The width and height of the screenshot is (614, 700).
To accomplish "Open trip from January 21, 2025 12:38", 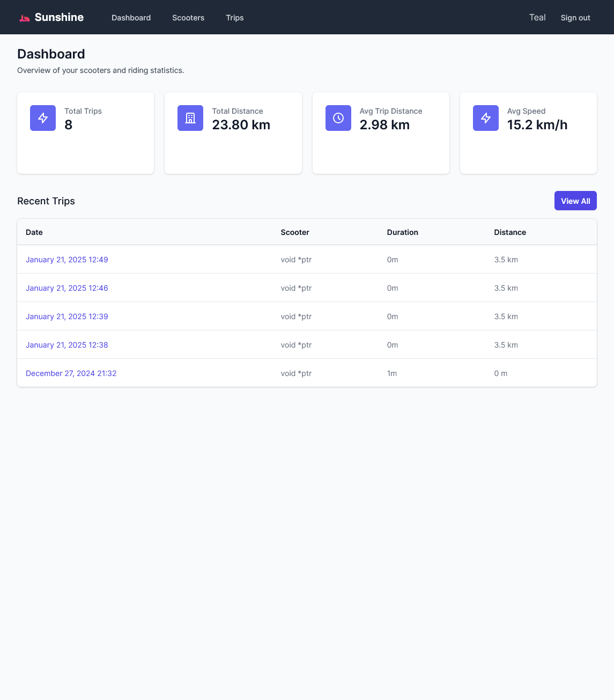I will point(67,345).
